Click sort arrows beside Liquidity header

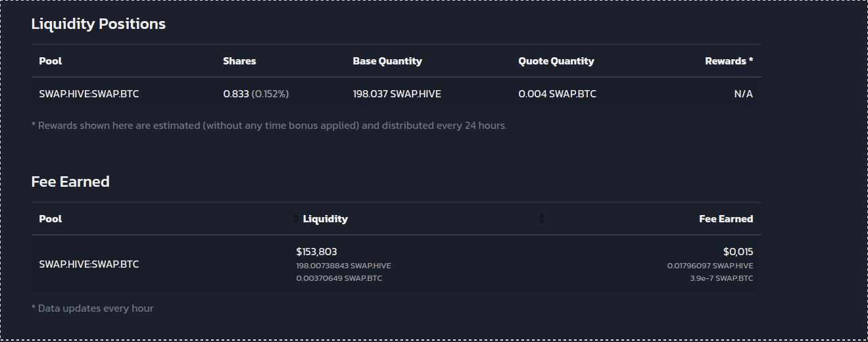(295, 219)
